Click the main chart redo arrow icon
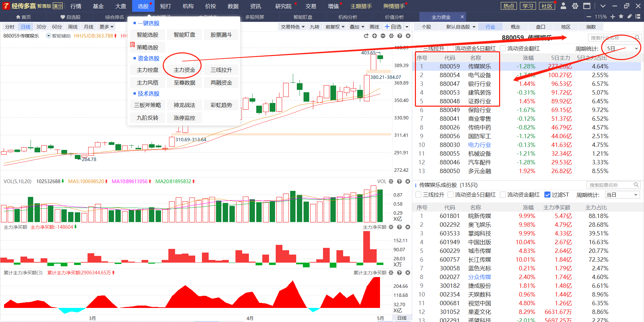 click(366, 36)
